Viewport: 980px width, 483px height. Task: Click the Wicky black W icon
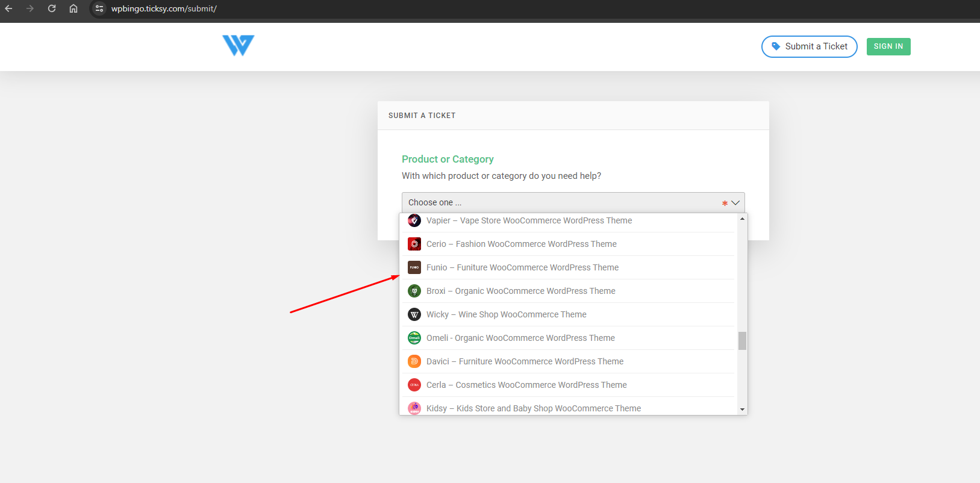(414, 314)
